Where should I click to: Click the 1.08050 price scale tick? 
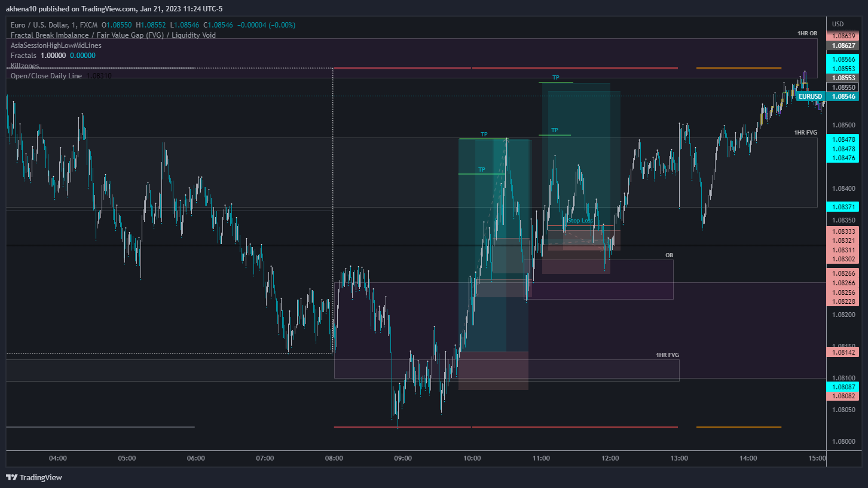pyautogui.click(x=843, y=410)
